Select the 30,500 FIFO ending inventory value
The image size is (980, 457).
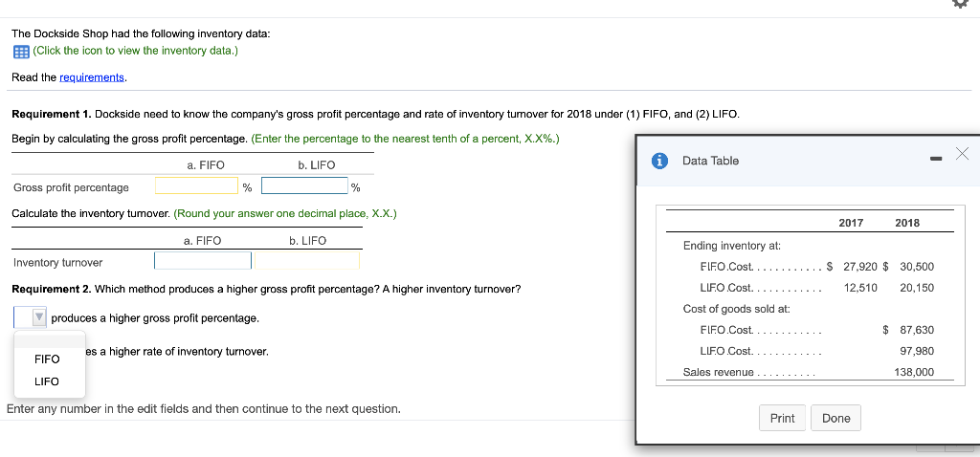pos(917,267)
